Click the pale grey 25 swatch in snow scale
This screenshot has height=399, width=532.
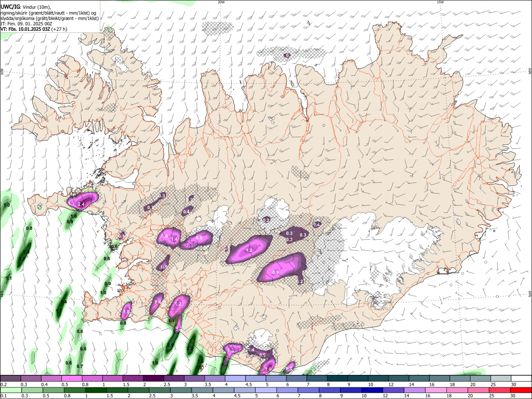501,378
